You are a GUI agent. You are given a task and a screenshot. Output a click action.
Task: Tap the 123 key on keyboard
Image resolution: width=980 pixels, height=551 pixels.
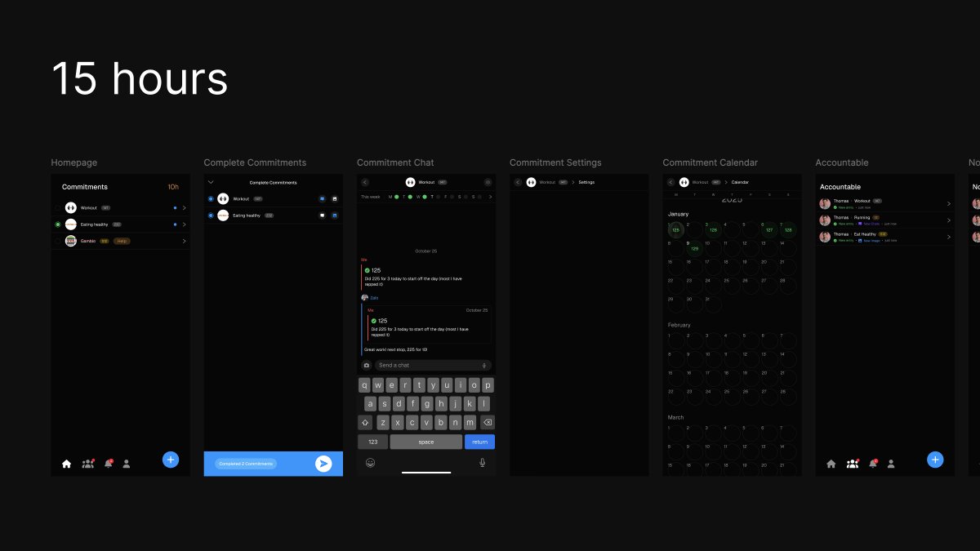(372, 442)
